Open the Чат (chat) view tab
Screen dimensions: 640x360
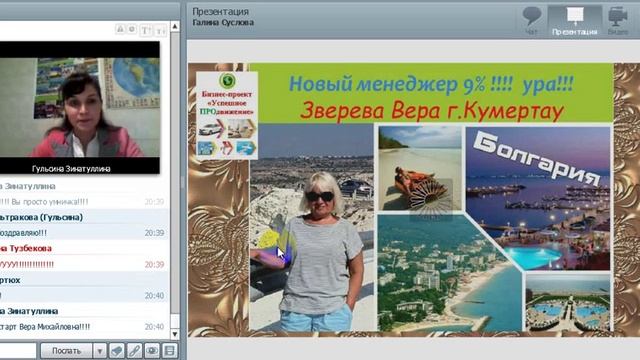[x=532, y=20]
